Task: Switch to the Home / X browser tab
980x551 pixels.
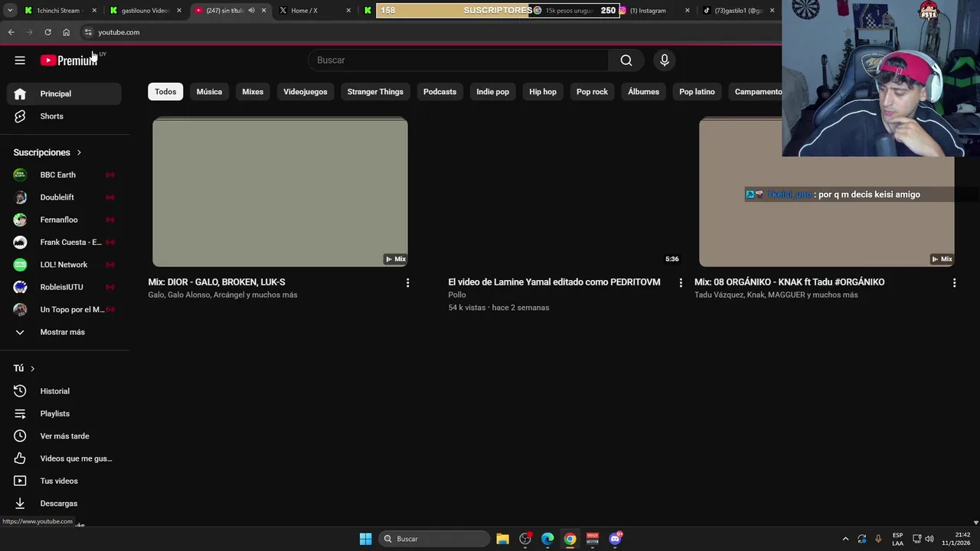Action: (x=314, y=11)
